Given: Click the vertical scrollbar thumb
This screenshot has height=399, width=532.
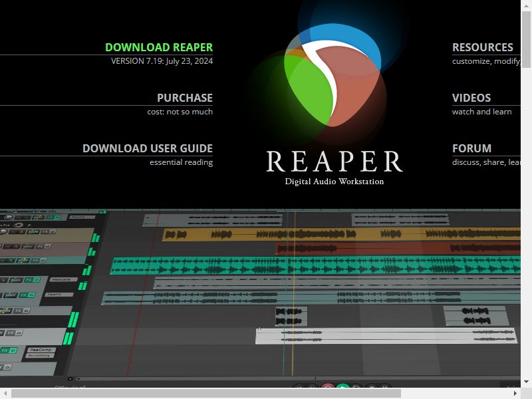Looking at the screenshot, I should click(x=526, y=39).
